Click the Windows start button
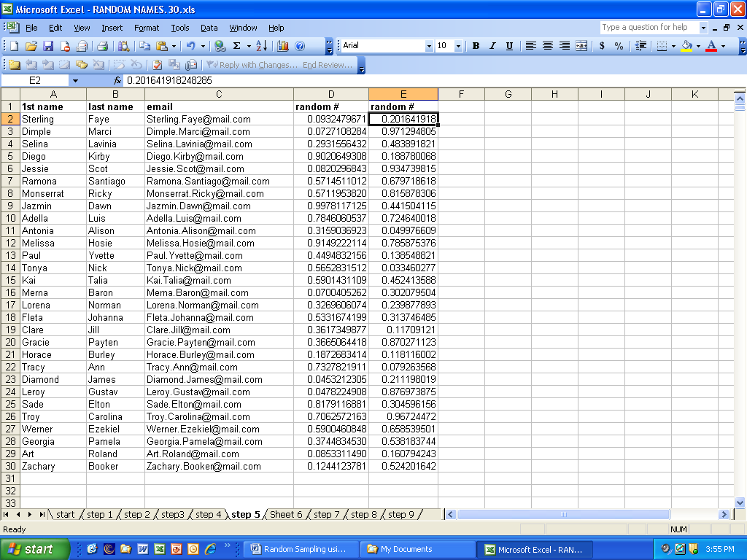Image resolution: width=747 pixels, height=560 pixels. pyautogui.click(x=35, y=549)
